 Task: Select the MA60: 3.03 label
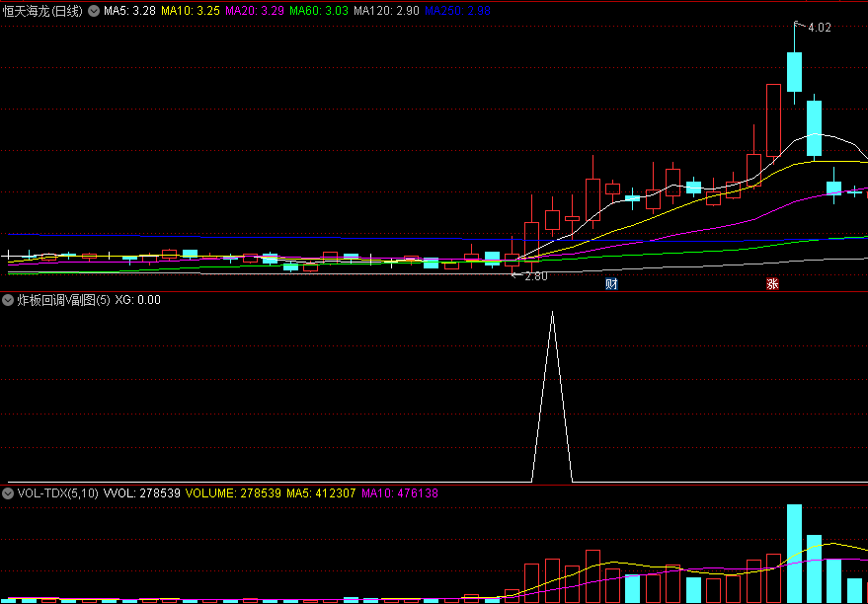pos(319,11)
